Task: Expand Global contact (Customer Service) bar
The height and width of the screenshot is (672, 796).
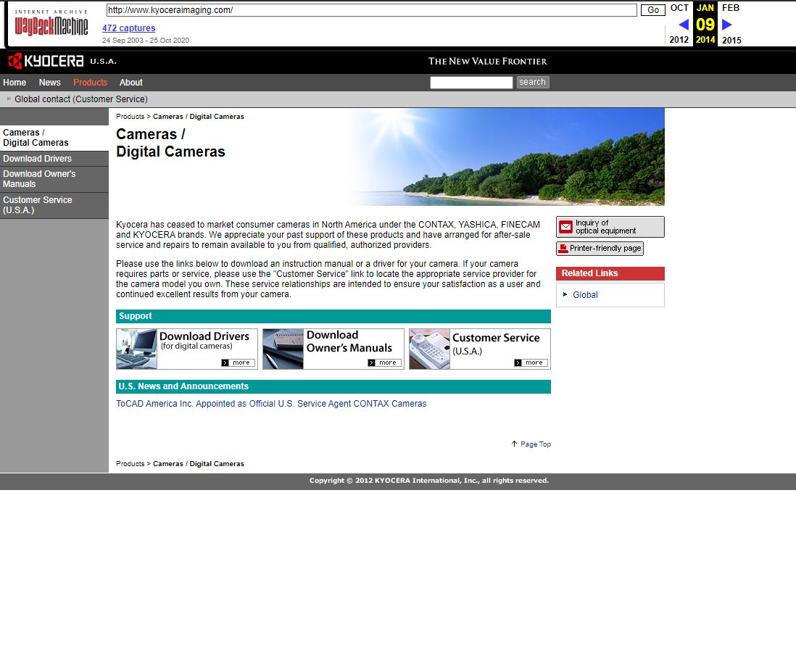Action: [x=80, y=99]
